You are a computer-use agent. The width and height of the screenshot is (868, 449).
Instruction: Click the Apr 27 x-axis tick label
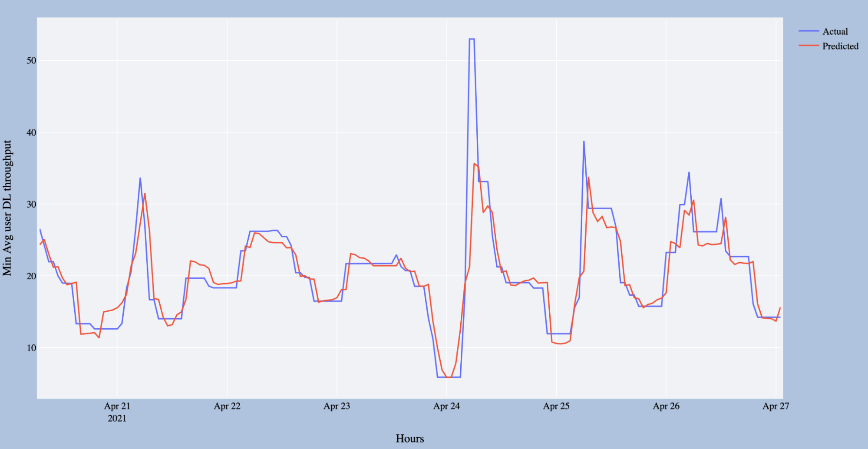tap(776, 406)
